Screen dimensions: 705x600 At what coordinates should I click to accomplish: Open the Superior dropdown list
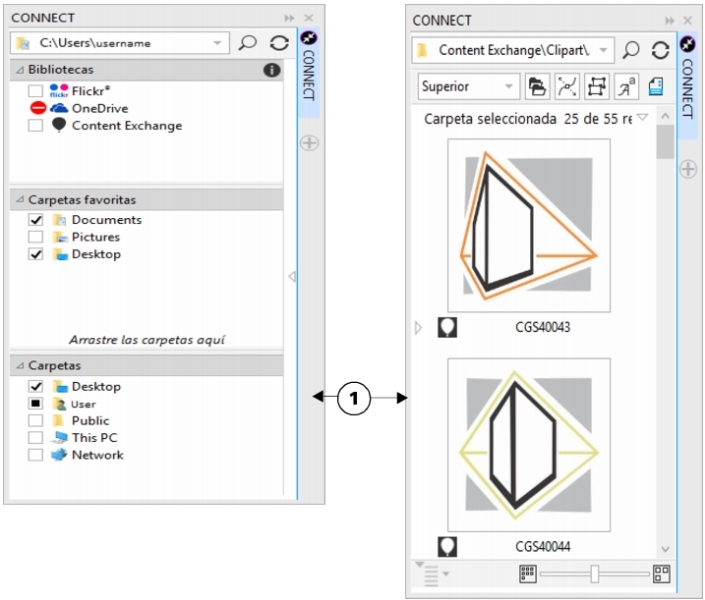click(509, 87)
